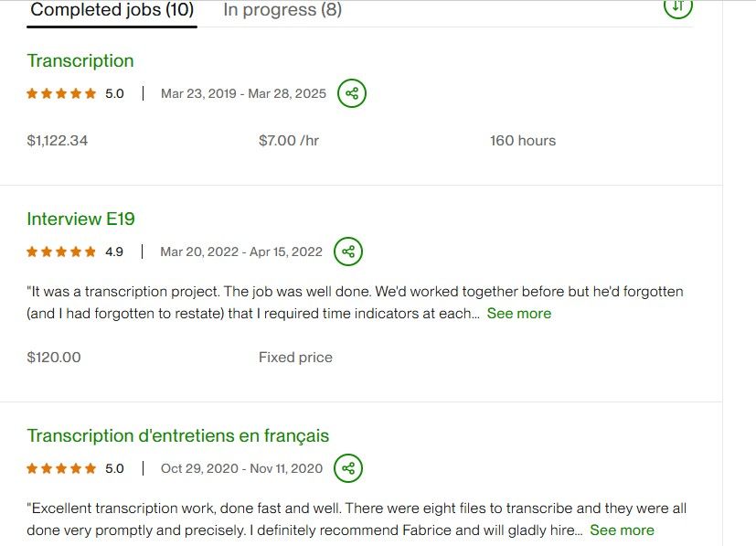This screenshot has width=756, height=546.
Task: Click the $7.00 /hr rate text
Action: pyautogui.click(x=289, y=141)
